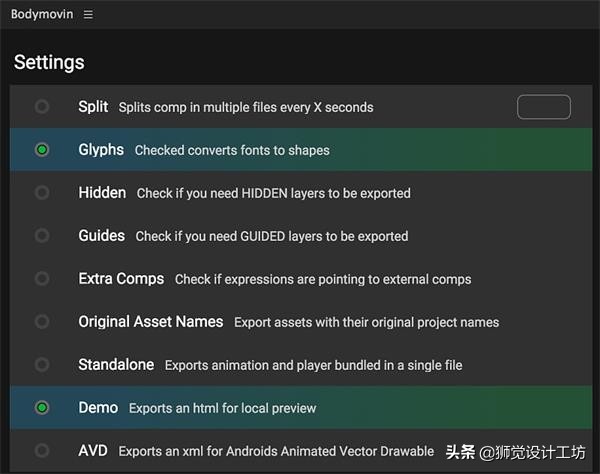Click the Original Asset Names label
Viewport: 600px width, 474px height.
click(x=152, y=321)
